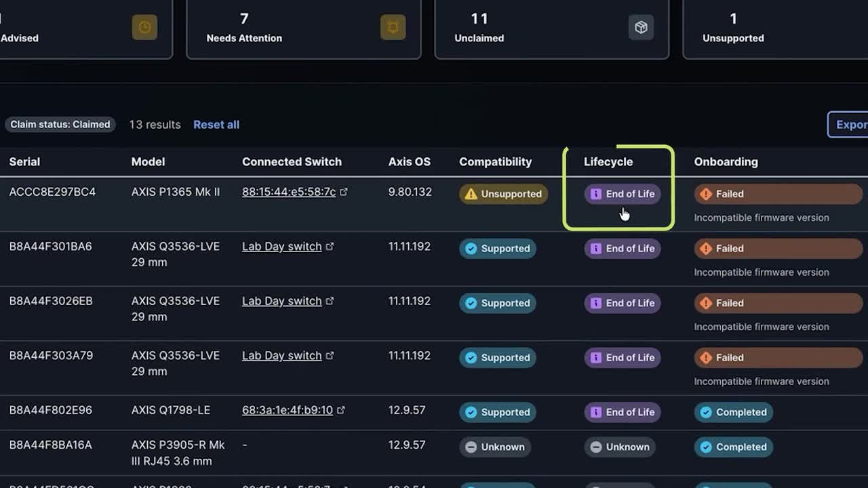
Task: Click the box icon on the Unclaimed card
Action: (642, 27)
